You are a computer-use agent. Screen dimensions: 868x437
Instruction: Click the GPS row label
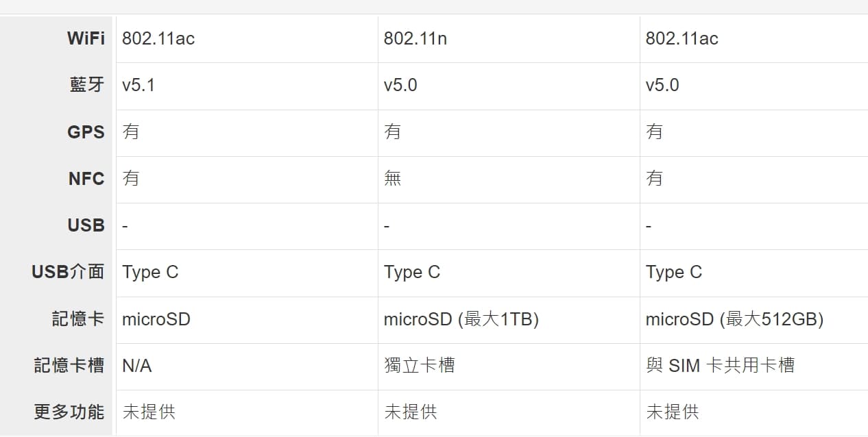tap(86, 132)
